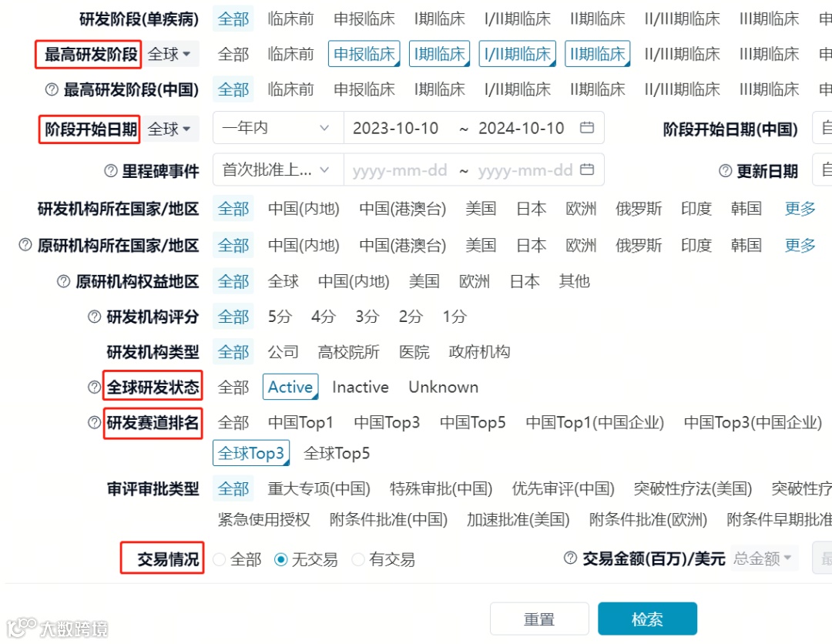Select 5分 institution score
Viewport: 832px width, 644px height.
coord(280,317)
